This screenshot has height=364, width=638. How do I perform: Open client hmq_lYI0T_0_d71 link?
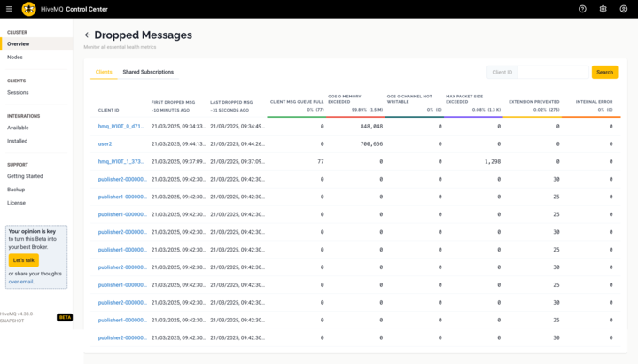[x=121, y=127]
